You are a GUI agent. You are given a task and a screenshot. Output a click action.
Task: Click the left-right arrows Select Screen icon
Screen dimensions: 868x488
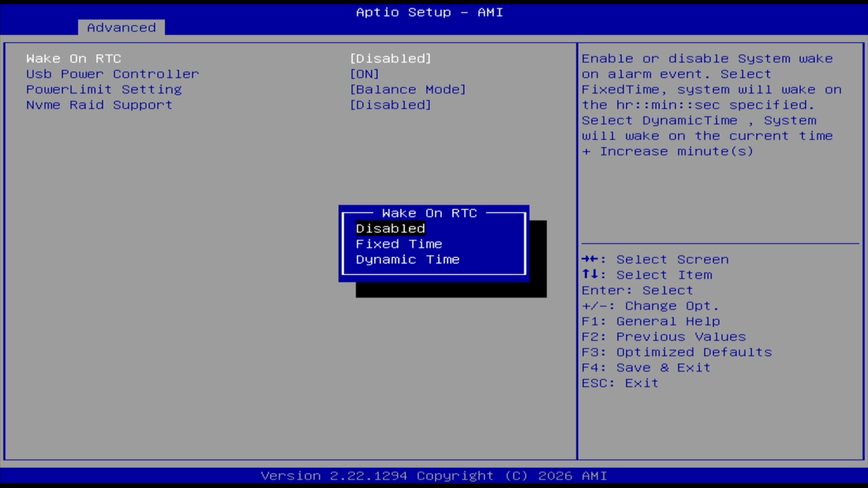(x=590, y=259)
